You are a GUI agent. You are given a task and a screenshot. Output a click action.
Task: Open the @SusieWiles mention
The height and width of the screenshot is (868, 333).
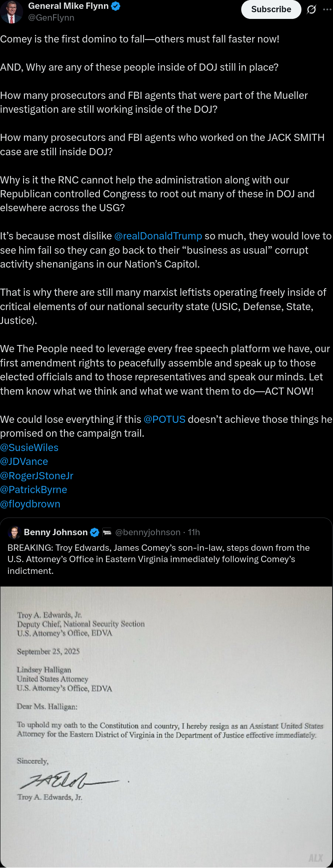coord(29,448)
